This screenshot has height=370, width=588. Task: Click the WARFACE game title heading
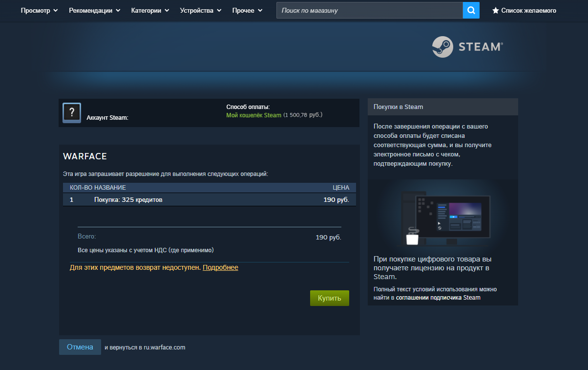pos(85,156)
